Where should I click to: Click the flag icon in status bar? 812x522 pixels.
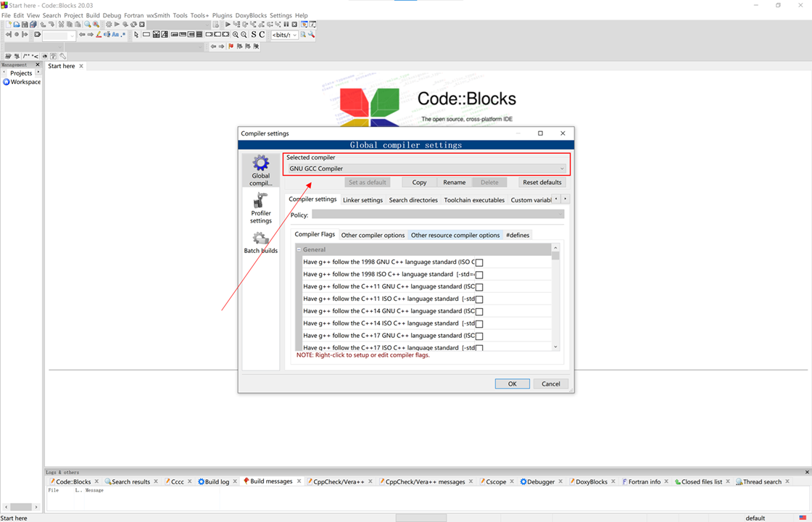coord(803,518)
